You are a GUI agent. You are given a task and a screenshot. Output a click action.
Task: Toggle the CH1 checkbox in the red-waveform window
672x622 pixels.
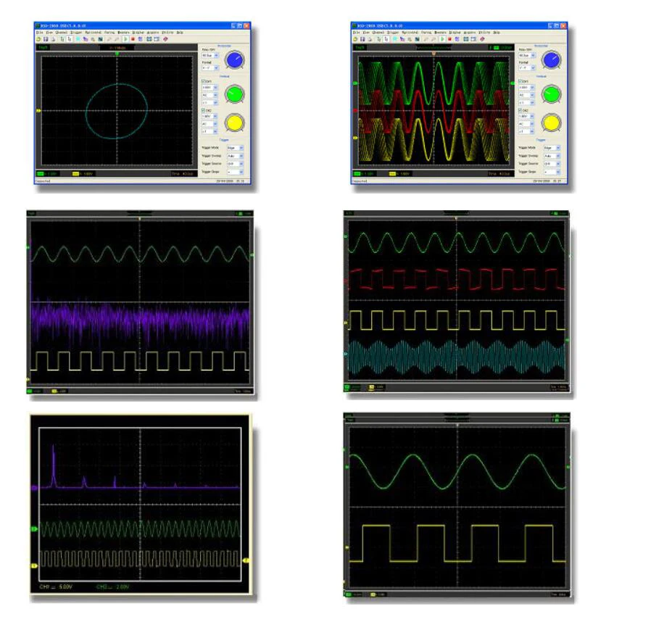click(x=520, y=81)
